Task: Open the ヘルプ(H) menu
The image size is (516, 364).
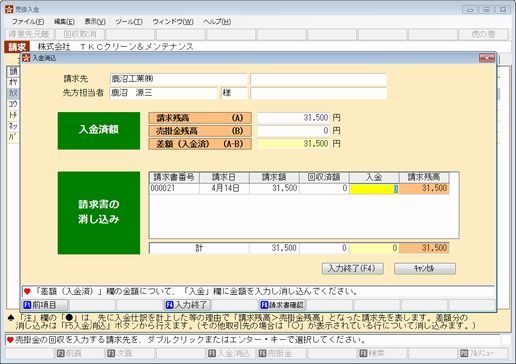Action: point(217,22)
